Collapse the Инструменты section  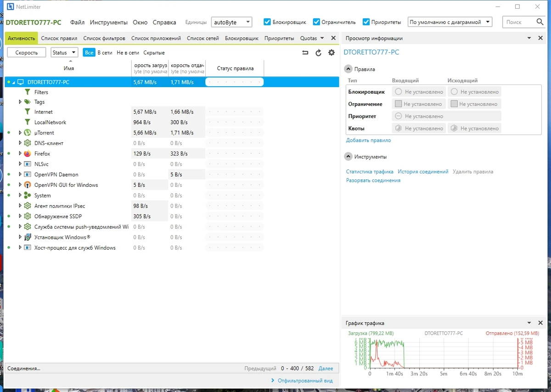(x=348, y=157)
